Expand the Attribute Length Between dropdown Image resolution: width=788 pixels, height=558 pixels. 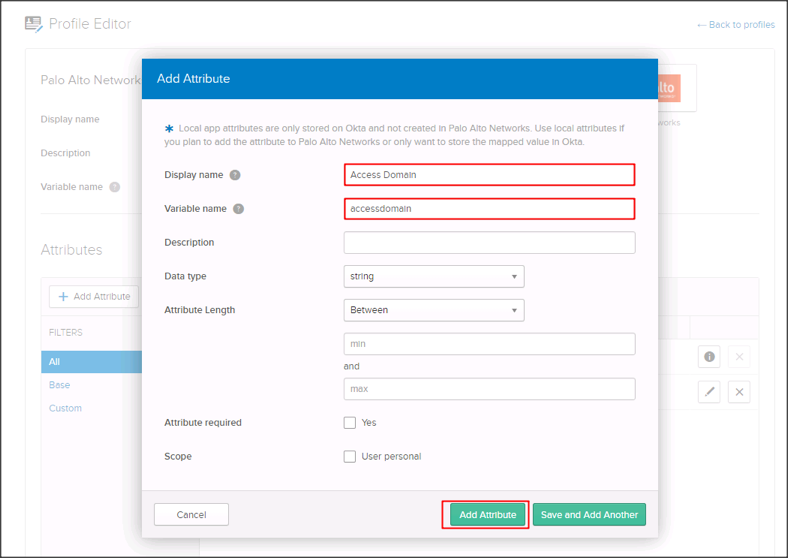pos(433,310)
